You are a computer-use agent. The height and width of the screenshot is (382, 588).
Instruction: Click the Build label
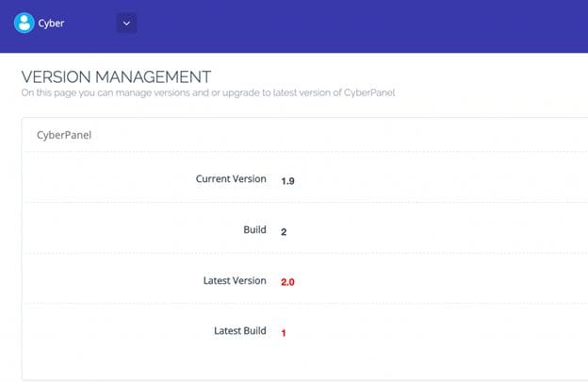(x=254, y=230)
